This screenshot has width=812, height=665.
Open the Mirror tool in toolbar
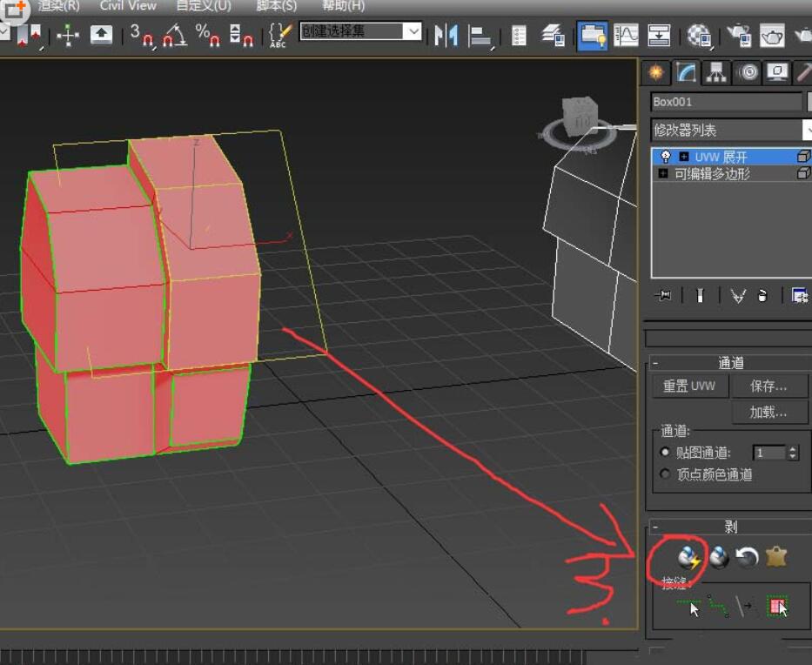[x=446, y=35]
